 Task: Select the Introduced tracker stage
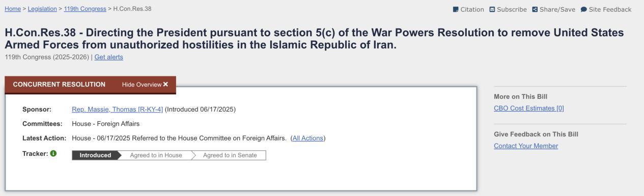(95, 155)
